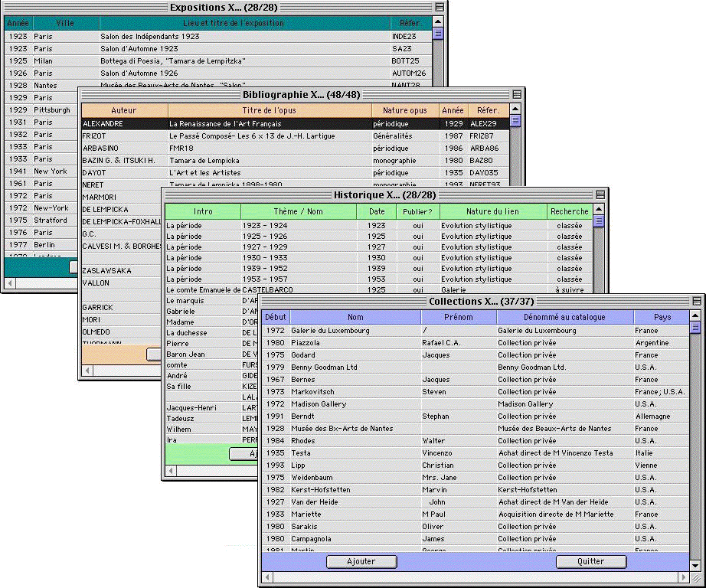Click scroll left arrow in Bibliographie window

click(x=87, y=370)
